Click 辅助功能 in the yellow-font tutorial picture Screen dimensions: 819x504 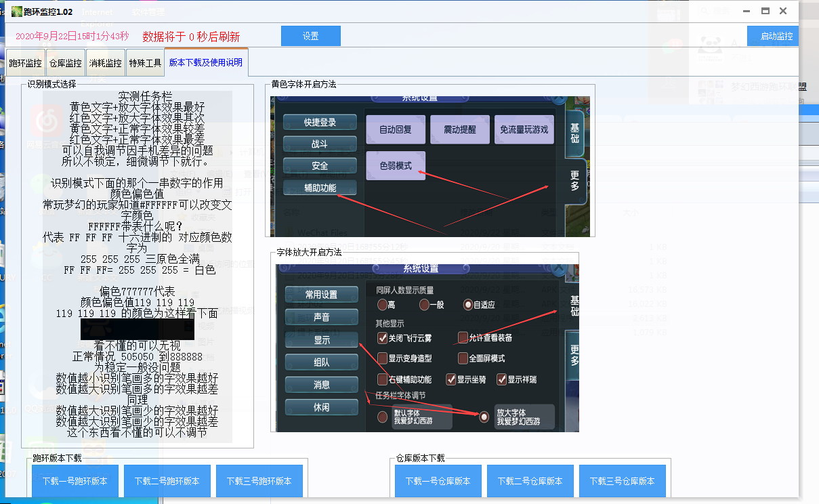(320, 188)
